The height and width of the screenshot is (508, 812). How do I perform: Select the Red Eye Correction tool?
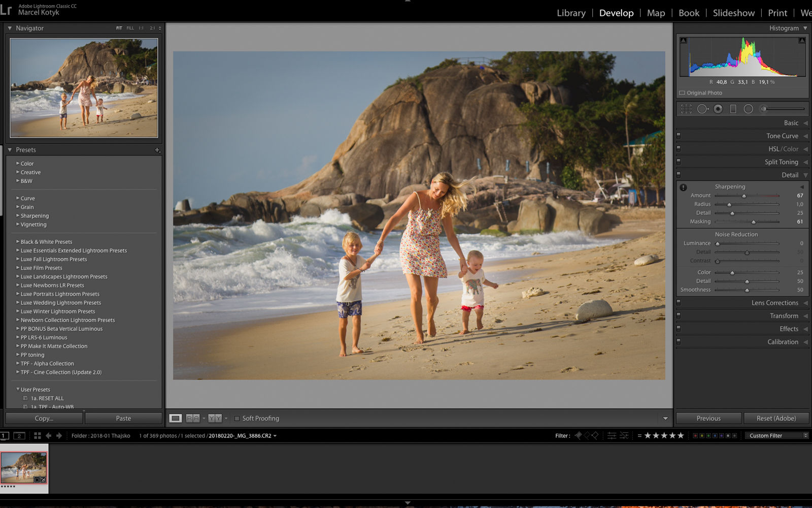tap(718, 109)
